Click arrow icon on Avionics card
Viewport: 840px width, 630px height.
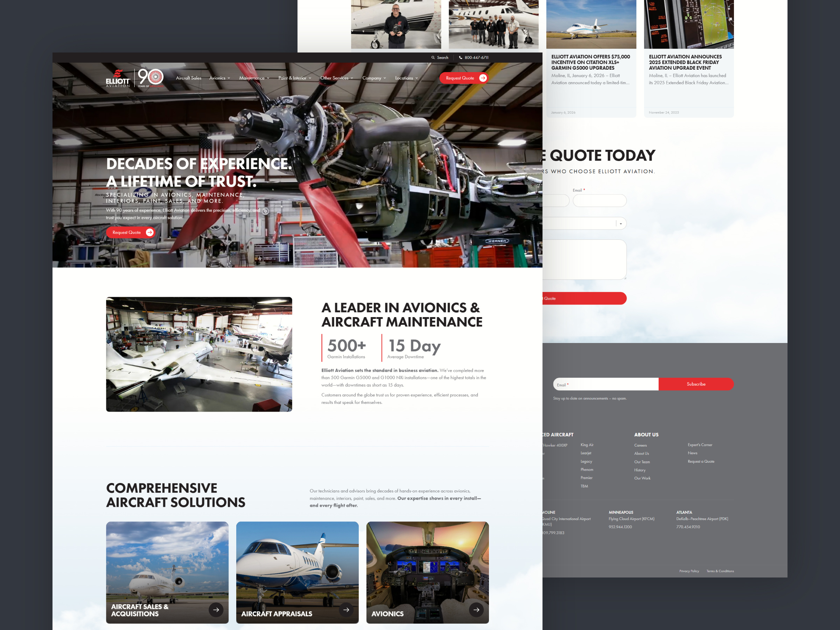pos(476,609)
